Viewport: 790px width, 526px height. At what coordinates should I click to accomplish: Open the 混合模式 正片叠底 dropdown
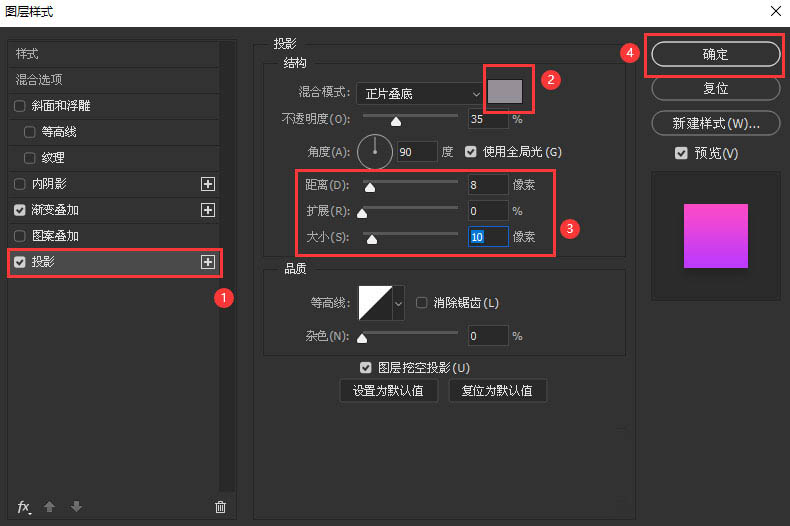point(419,94)
